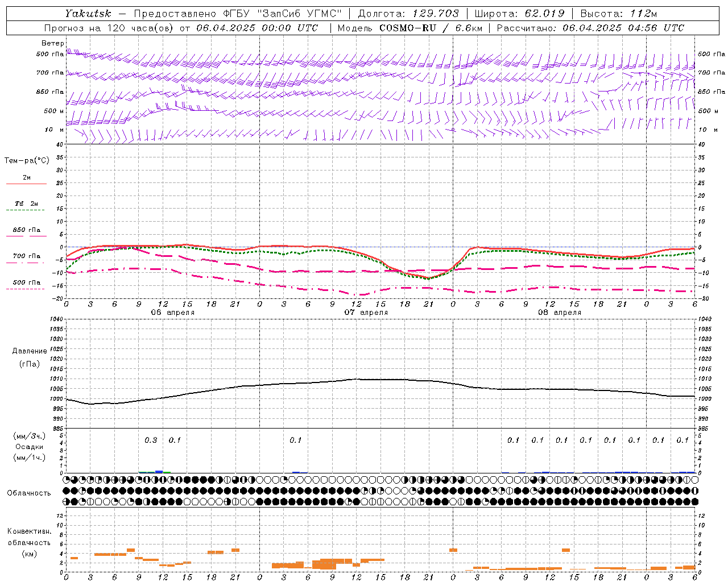
Task: Click the 'Ветер' wind panel label
Action: coord(52,43)
